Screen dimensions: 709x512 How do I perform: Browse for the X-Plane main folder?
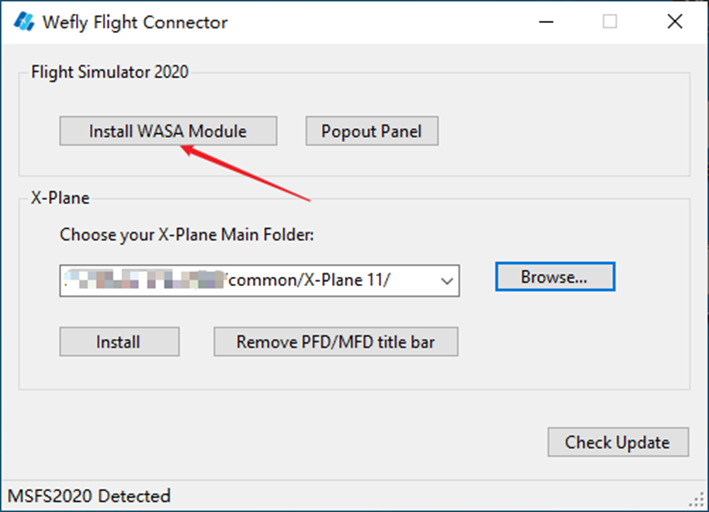tap(555, 276)
